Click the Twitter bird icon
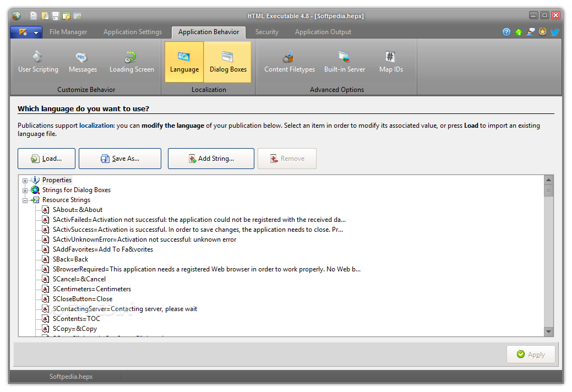This screenshot has width=572, height=392. pos(554,32)
